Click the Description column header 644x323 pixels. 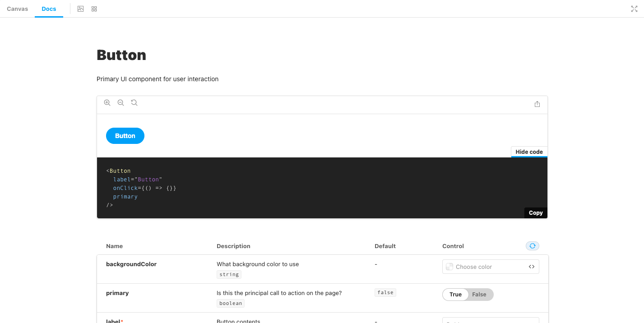(233, 246)
